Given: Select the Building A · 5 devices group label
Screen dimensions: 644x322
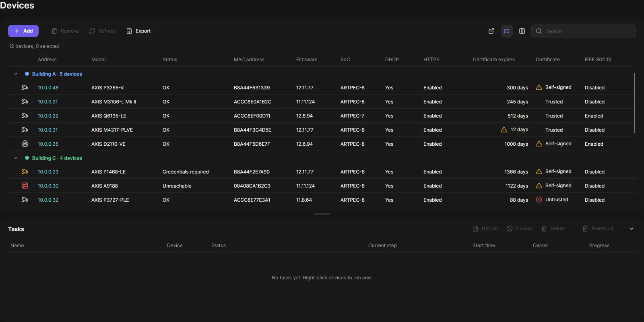Looking at the screenshot, I should click(57, 74).
